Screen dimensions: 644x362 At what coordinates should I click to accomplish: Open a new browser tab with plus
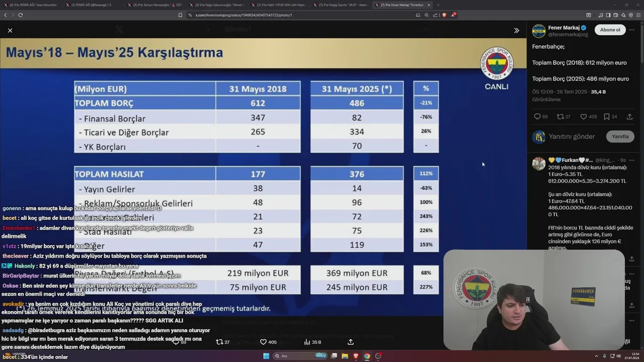pos(438,5)
